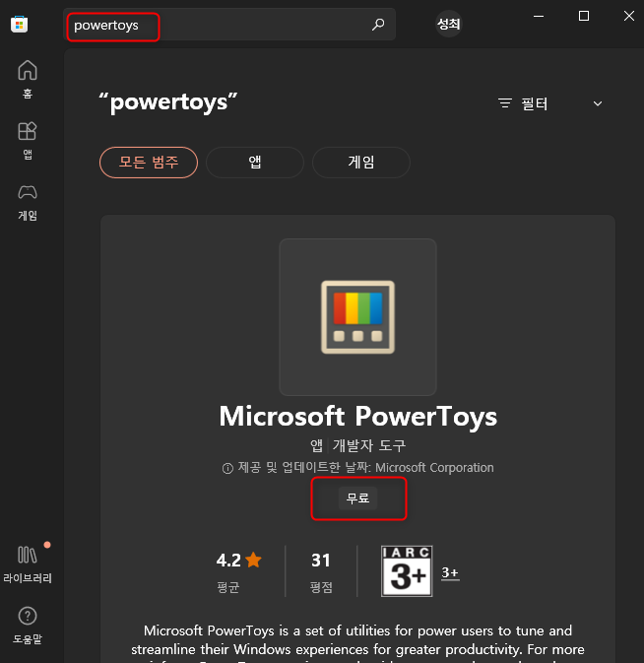This screenshot has height=663, width=644.
Task: Select the 모든 범주 category tab
Action: pos(149,163)
